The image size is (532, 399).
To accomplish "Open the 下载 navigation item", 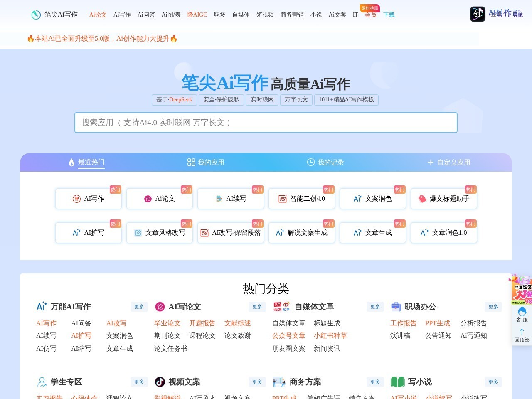I will click(x=389, y=15).
